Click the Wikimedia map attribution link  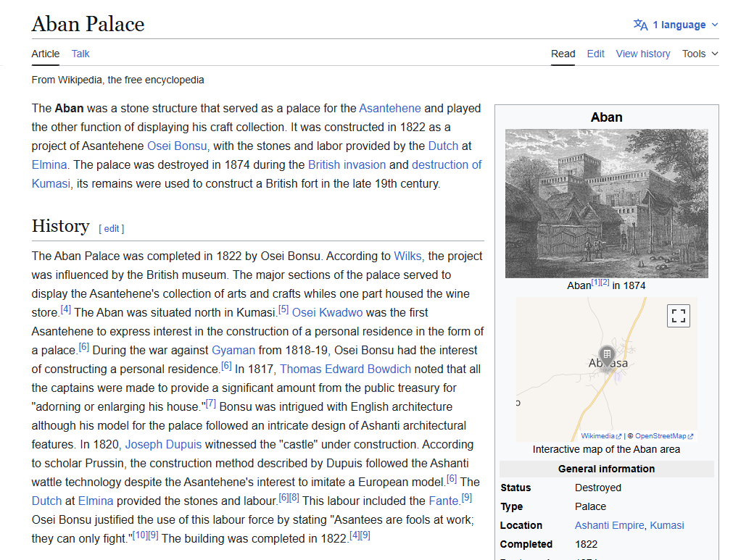(601, 436)
